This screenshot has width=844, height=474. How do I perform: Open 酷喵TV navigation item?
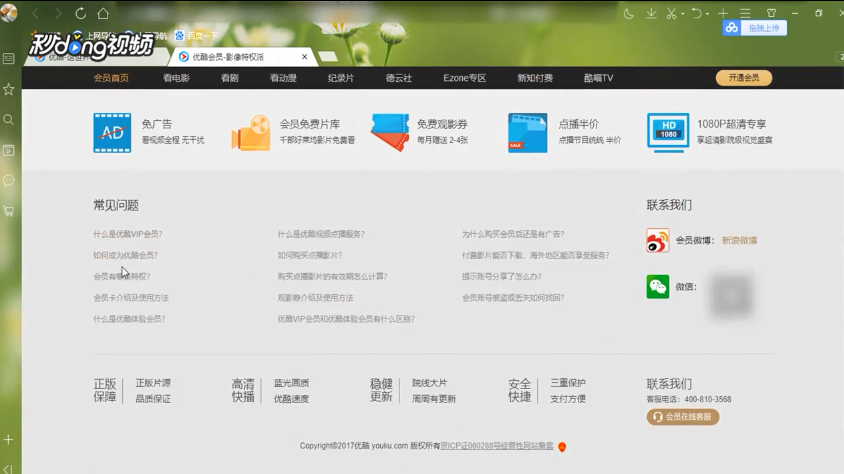599,78
